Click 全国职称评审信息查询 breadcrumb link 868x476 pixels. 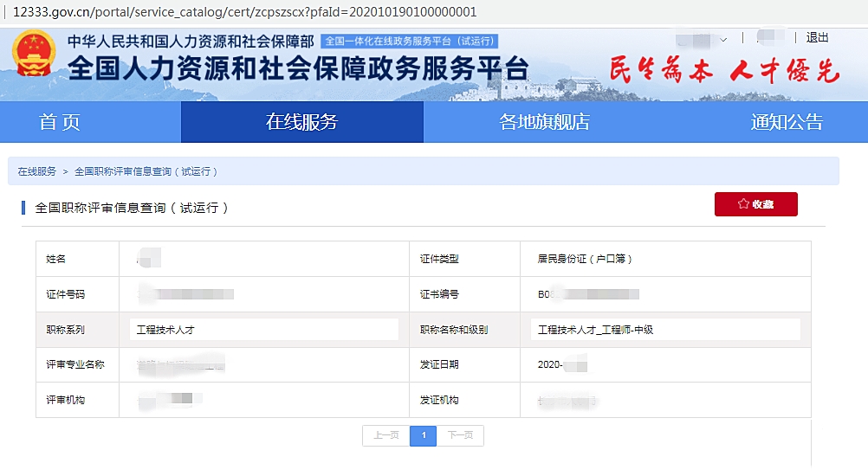(x=146, y=171)
